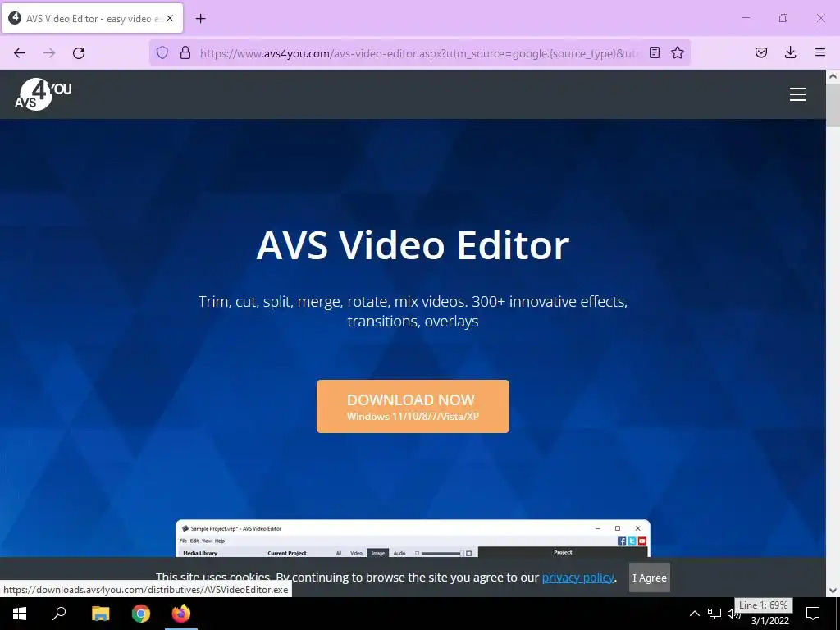Screen dimensions: 840x630
Task: Open the Firefox application menu
Action: (820, 52)
